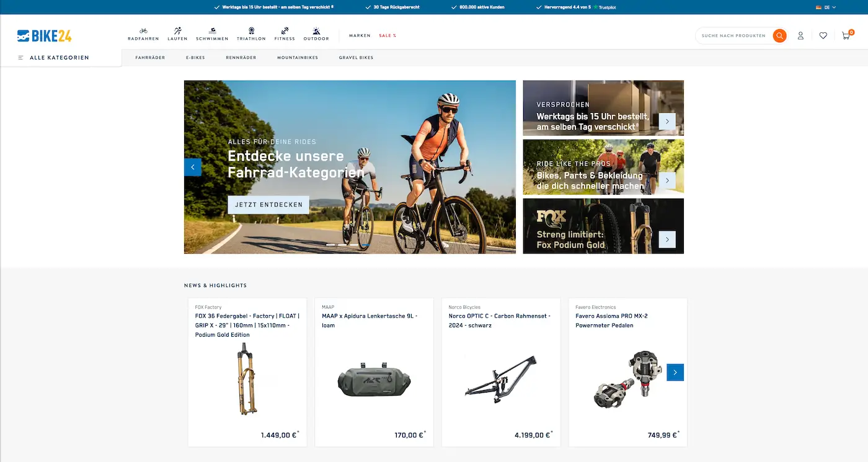This screenshot has height=462, width=868.
Task: Select the Gravel Bikes tab
Action: [x=356, y=58]
